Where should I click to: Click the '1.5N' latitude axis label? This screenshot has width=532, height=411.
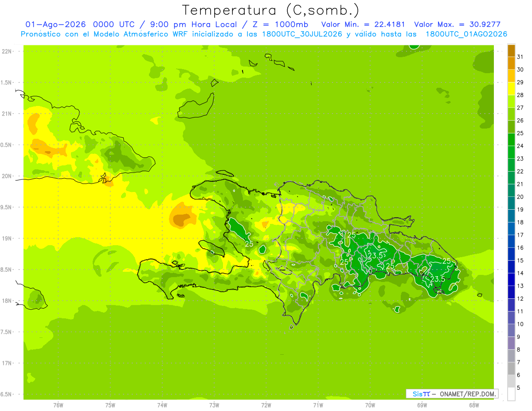click(x=7, y=82)
